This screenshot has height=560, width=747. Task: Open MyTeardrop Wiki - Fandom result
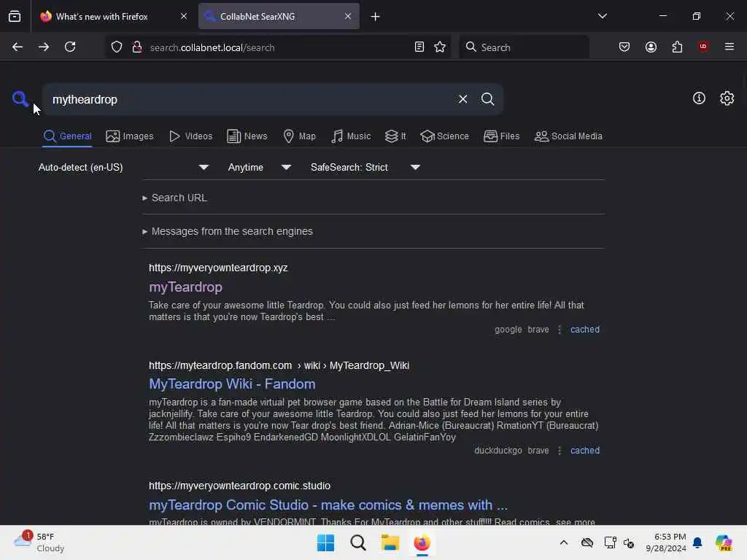coord(232,384)
